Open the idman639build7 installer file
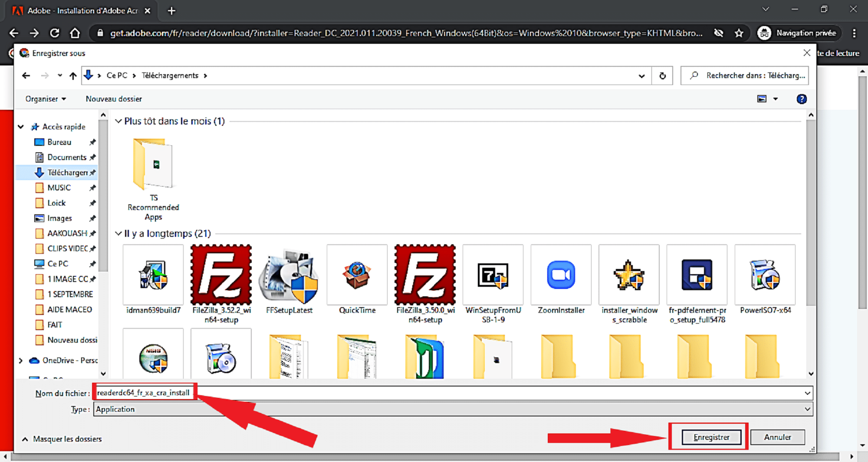Viewport: 868px width, 462px height. point(153,280)
